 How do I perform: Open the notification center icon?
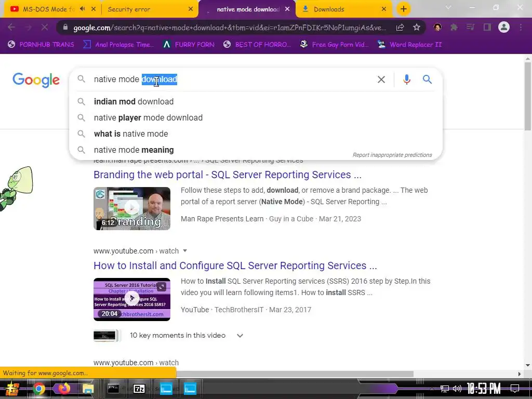515,389
